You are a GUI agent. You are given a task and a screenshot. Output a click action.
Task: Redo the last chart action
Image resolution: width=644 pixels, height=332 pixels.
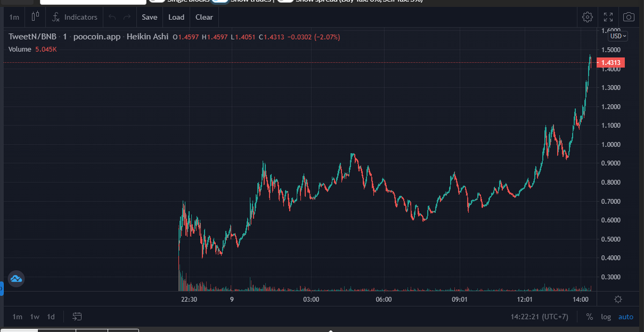[x=127, y=17]
